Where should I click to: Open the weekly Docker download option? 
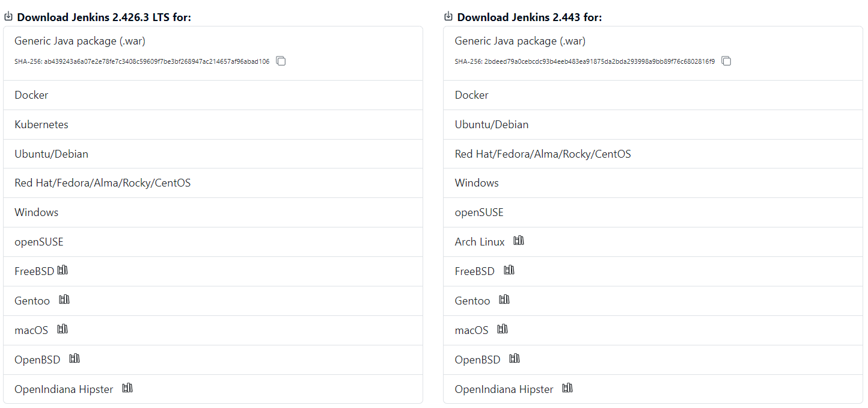[472, 95]
